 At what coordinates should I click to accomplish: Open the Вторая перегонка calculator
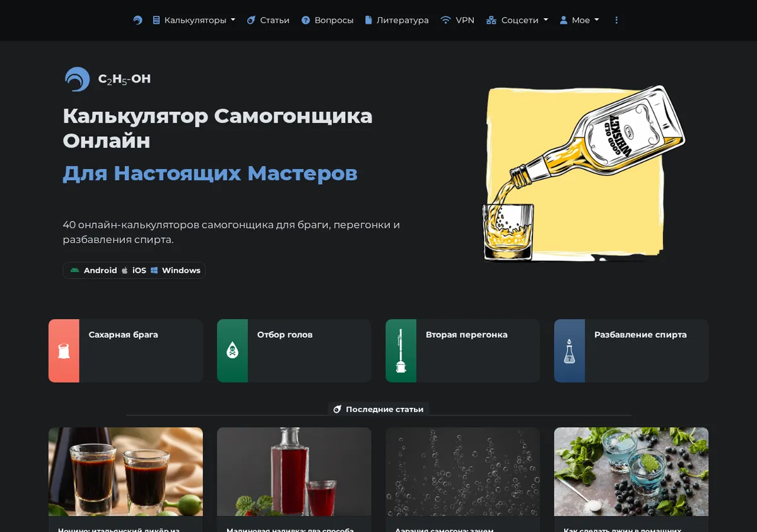click(x=462, y=350)
